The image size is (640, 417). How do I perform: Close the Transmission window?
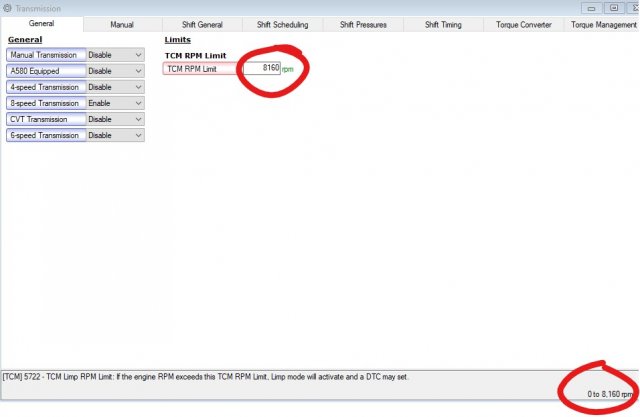pos(634,8)
